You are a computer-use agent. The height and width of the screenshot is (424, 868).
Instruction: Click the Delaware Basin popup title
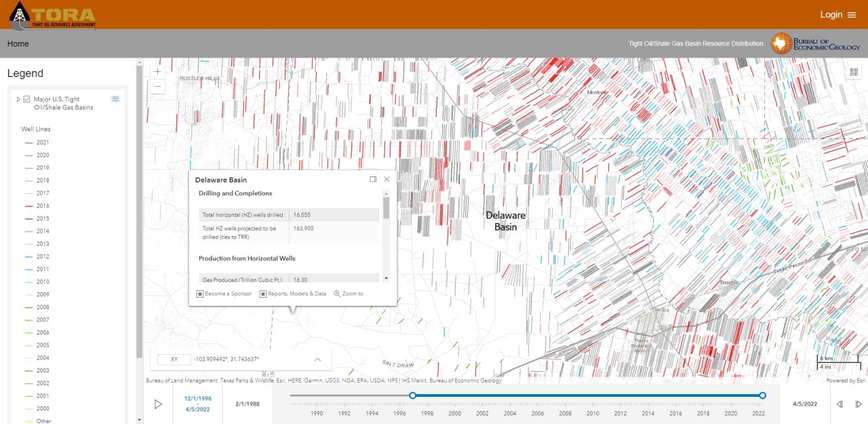point(221,180)
